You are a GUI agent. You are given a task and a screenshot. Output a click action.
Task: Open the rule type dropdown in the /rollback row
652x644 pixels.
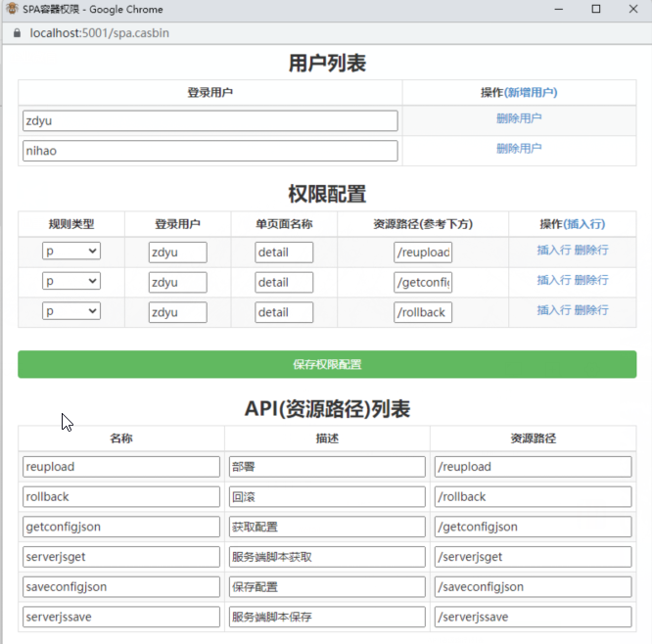point(71,311)
